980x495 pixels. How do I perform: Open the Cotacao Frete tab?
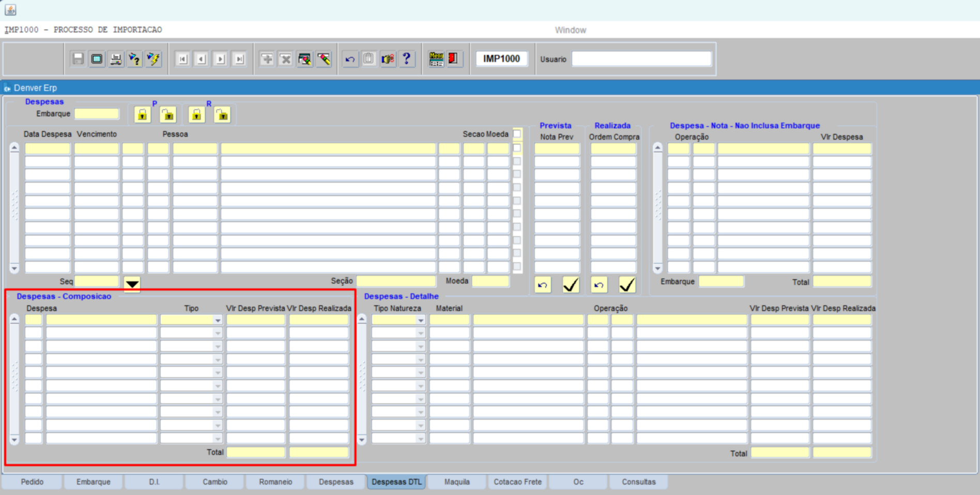pyautogui.click(x=517, y=482)
